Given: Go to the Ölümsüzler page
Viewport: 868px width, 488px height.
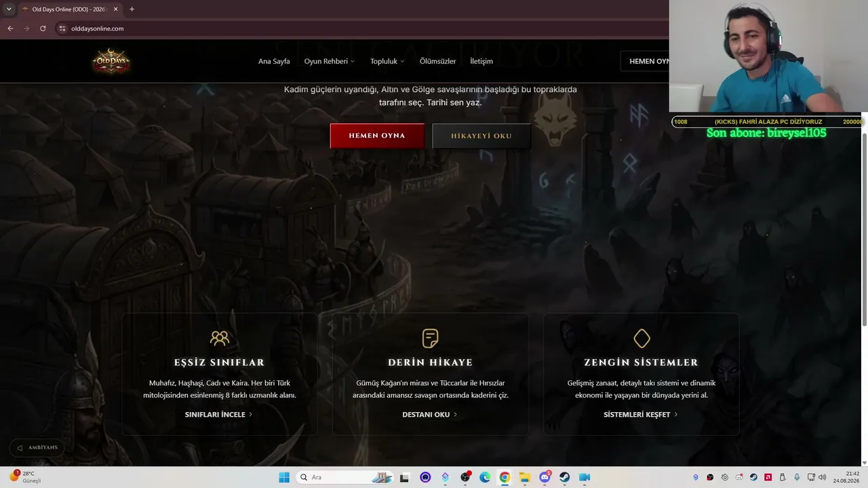Looking at the screenshot, I should tap(437, 61).
